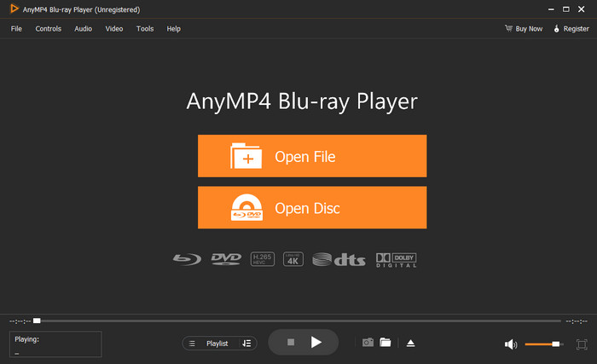Screen dimensions: 597x364
Task: Close the player window
Action: 582,9
